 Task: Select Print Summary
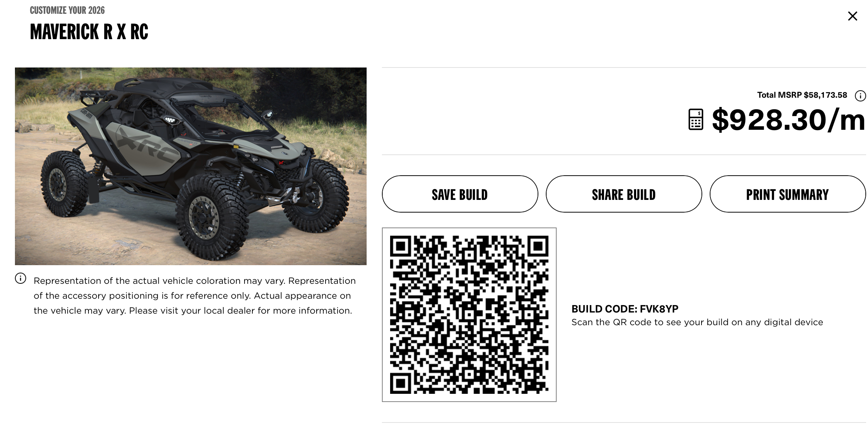coord(788,194)
